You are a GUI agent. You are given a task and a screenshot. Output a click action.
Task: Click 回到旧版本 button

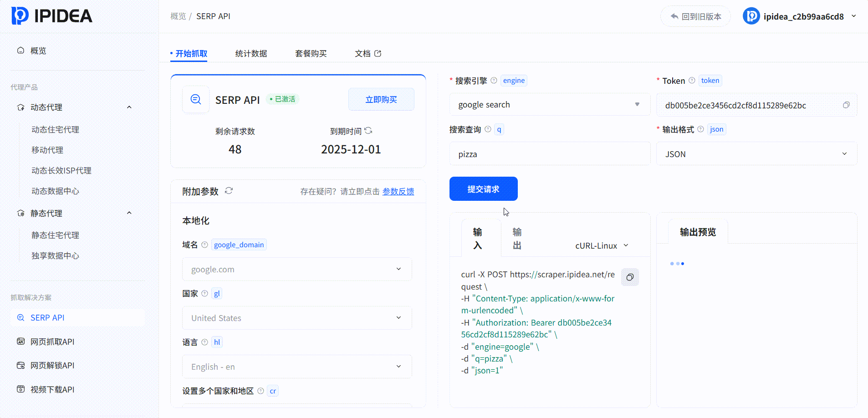(695, 16)
